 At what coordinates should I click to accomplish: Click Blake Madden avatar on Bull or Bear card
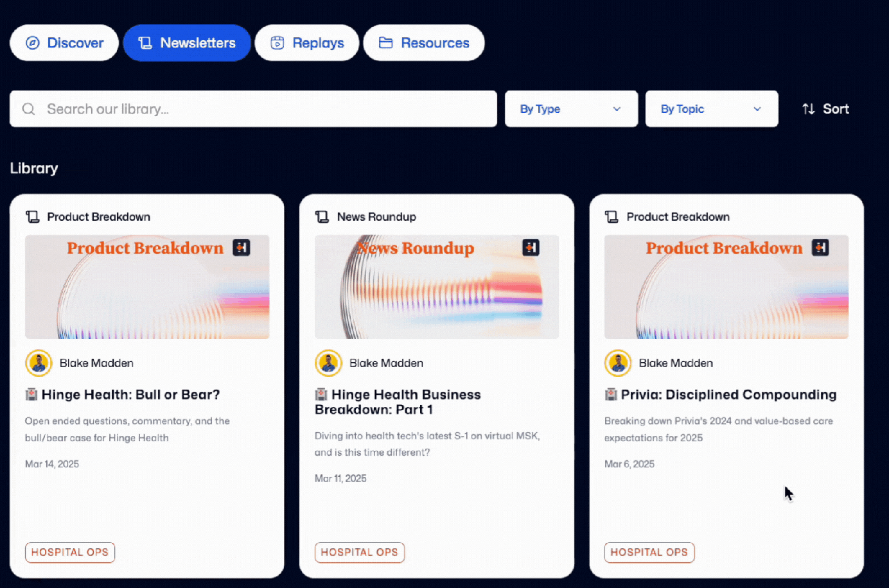39,363
